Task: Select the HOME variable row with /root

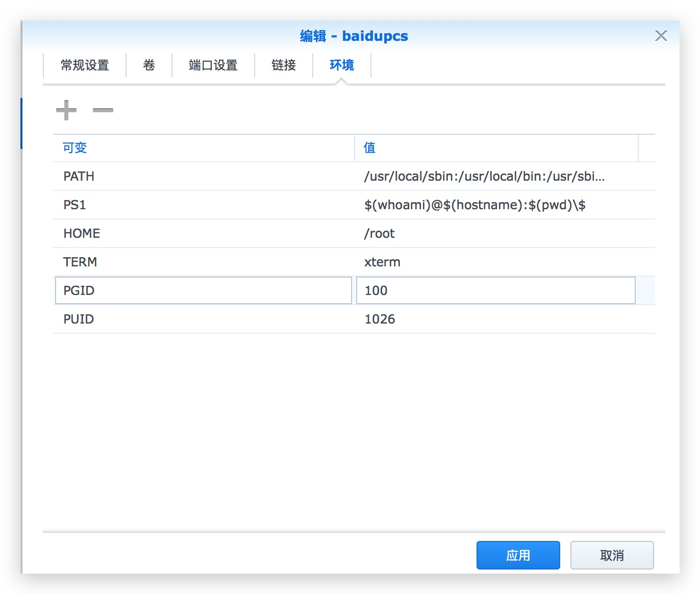Action: 204,233
